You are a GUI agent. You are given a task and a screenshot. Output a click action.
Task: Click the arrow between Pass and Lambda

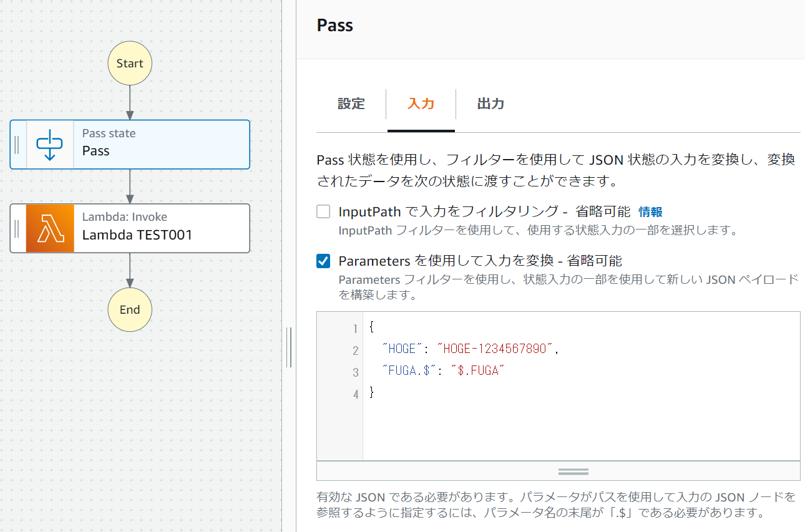pos(129,187)
